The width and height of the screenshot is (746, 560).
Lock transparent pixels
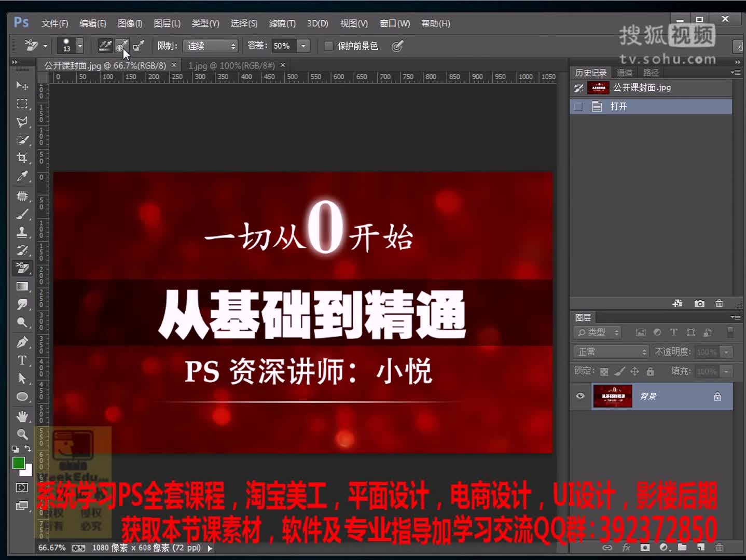[604, 371]
